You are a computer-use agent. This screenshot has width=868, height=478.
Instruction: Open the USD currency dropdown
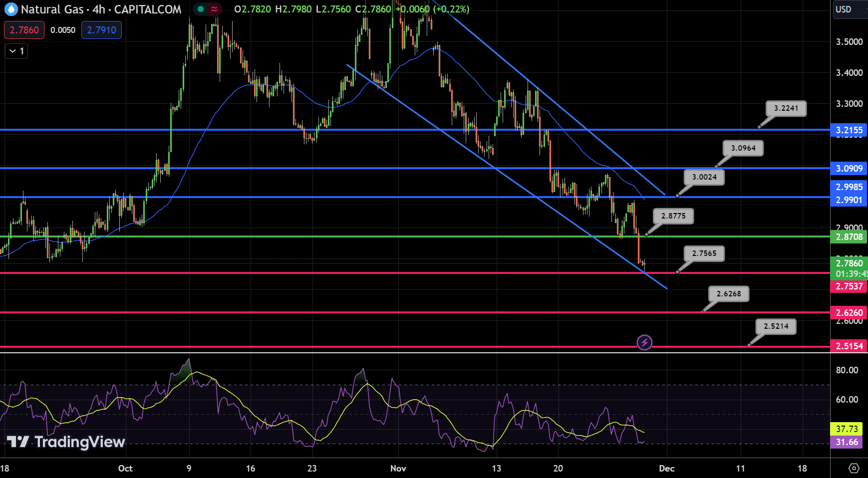[850, 9]
